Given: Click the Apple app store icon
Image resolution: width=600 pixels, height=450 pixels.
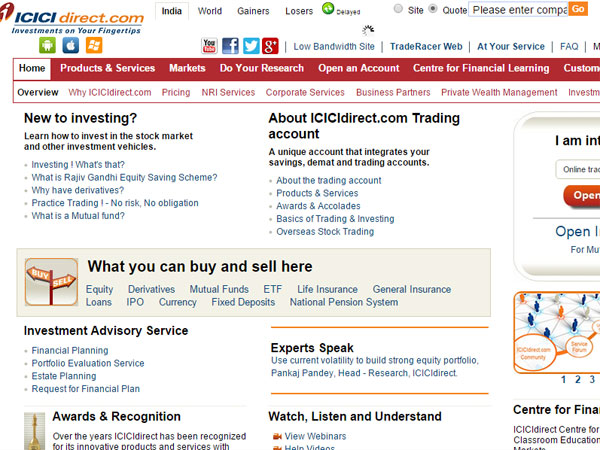Looking at the screenshot, I should pos(70,45).
